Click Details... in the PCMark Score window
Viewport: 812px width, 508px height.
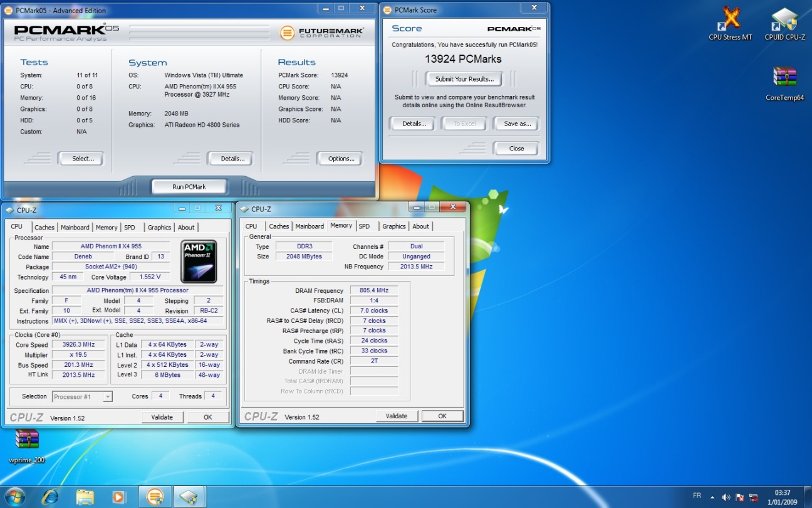pos(412,124)
